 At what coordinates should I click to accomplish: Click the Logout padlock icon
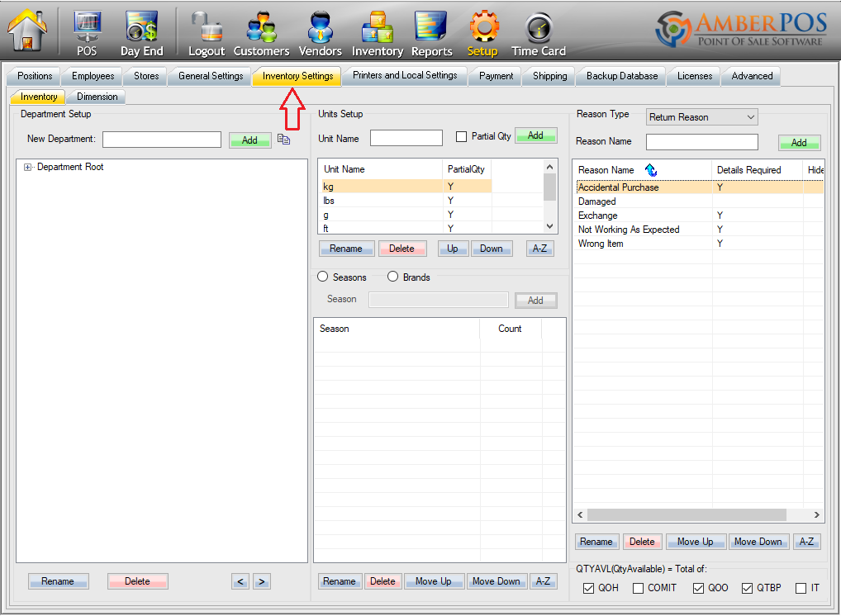[207, 33]
